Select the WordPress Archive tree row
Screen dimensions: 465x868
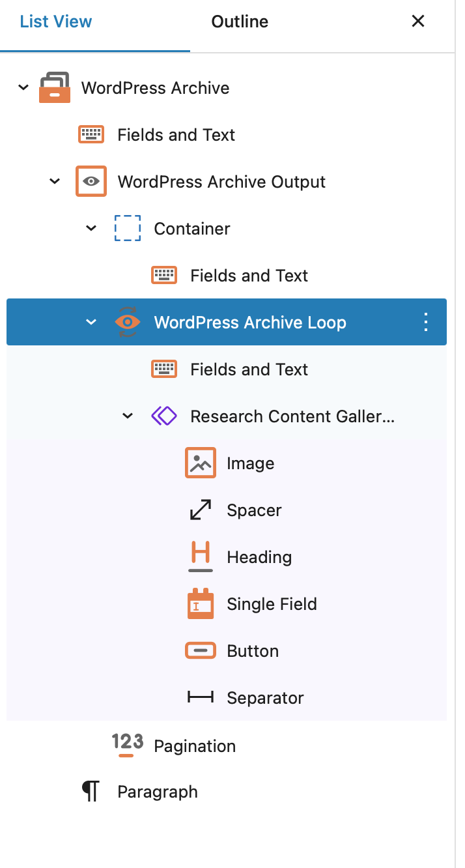pos(227,88)
